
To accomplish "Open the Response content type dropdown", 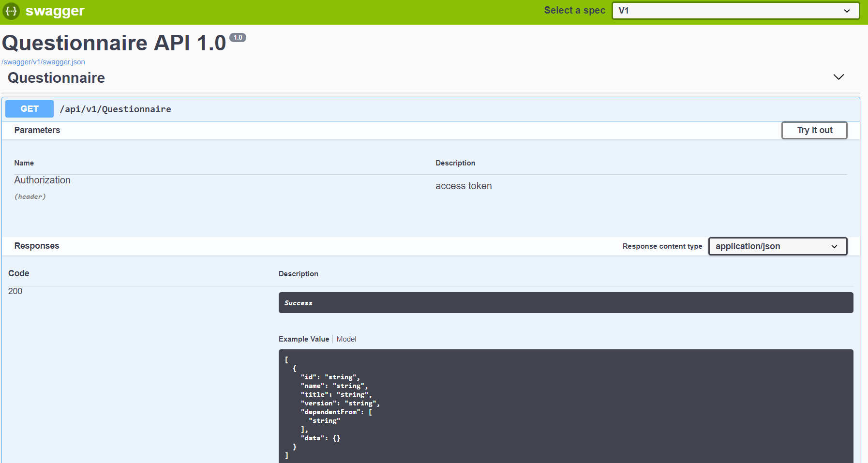I will point(777,246).
